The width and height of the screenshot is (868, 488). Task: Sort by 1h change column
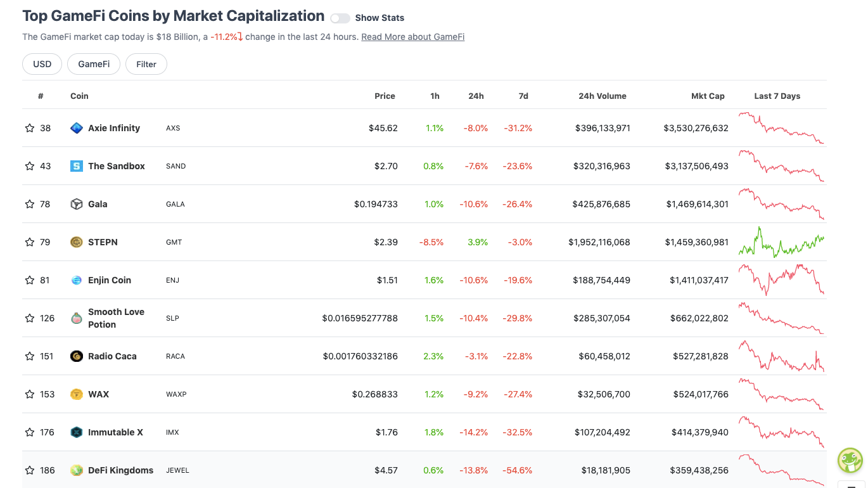point(435,96)
